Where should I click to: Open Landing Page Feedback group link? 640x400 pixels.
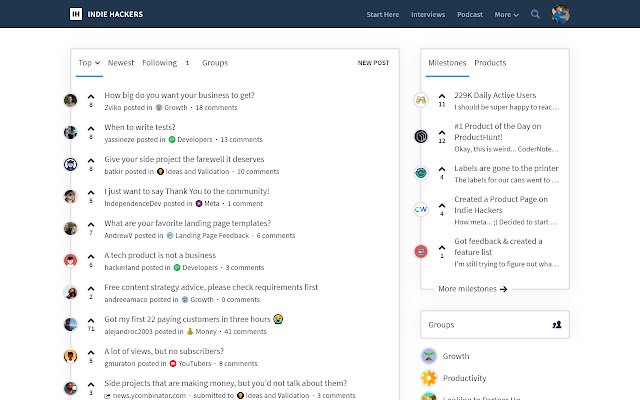[x=208, y=236]
